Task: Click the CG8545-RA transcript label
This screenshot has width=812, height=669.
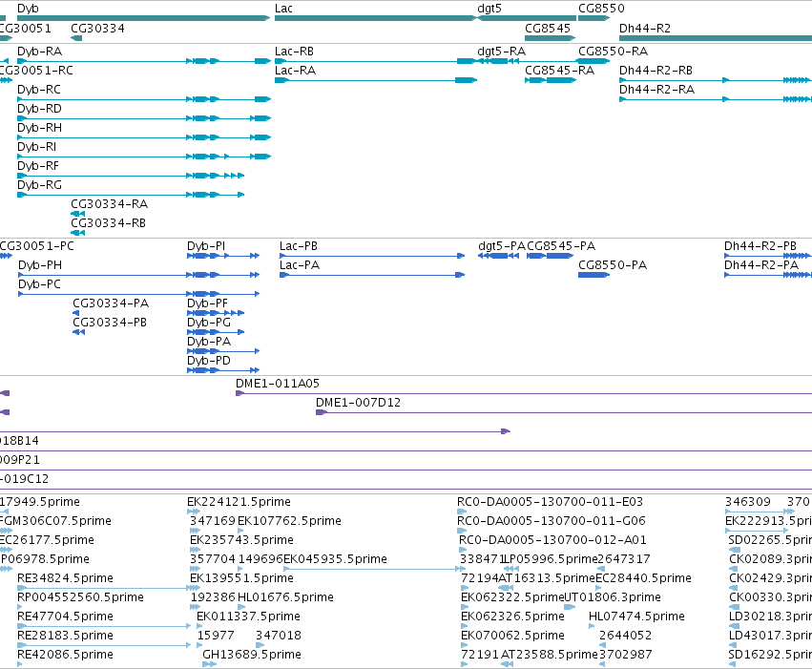Action: [560, 71]
